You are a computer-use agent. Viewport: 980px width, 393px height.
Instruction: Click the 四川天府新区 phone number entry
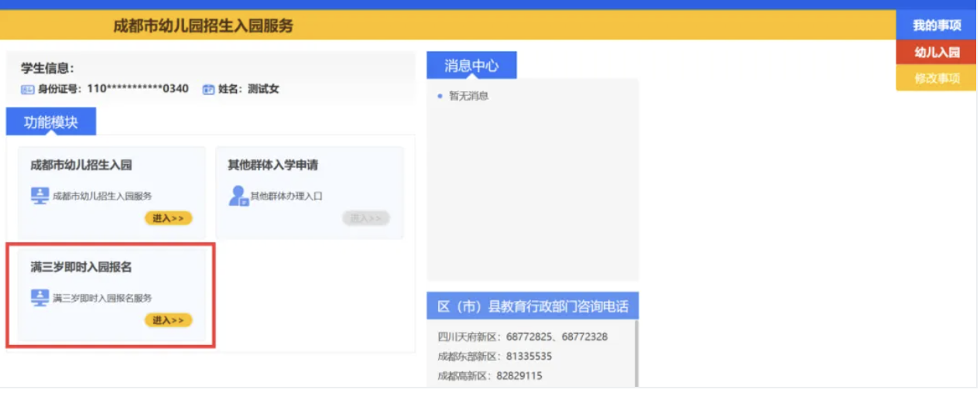coord(523,337)
